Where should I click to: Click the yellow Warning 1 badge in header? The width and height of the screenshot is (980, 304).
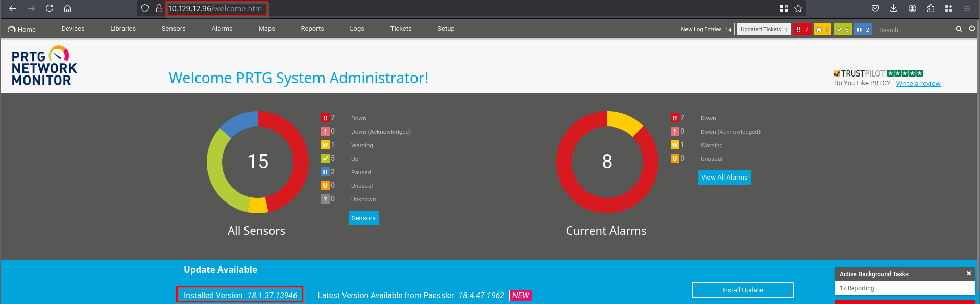tap(822, 30)
